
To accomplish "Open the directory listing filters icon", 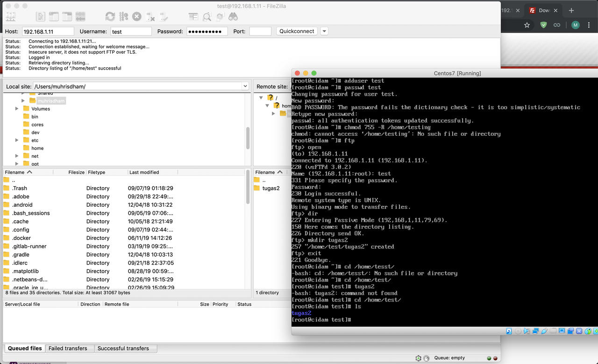I will [192, 16].
